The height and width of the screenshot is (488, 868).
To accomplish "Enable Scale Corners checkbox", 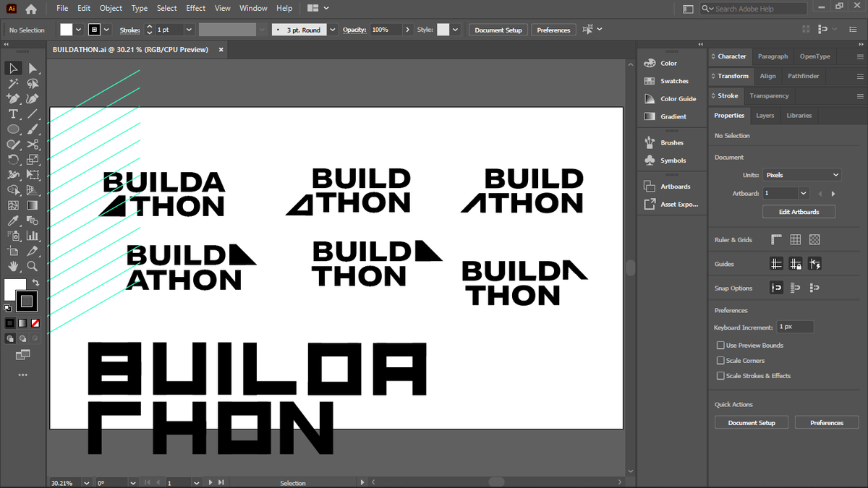I will (720, 361).
